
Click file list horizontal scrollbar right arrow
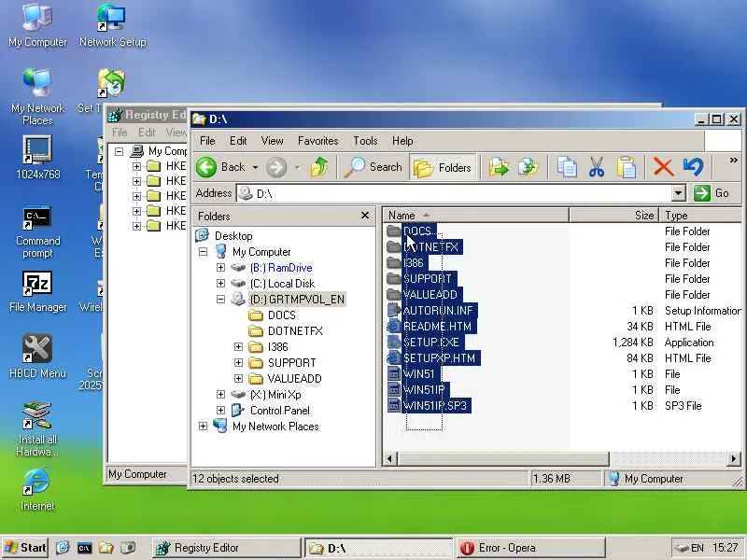734,458
